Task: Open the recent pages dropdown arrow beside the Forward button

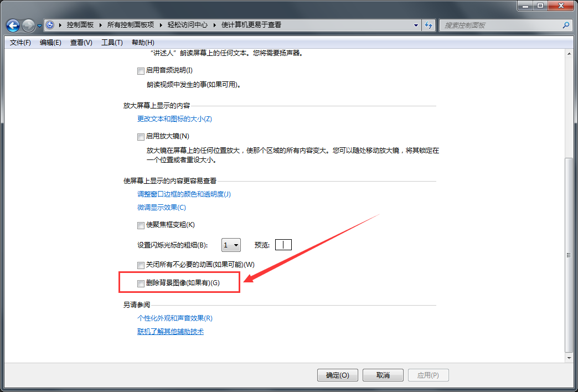Action: tap(39, 26)
